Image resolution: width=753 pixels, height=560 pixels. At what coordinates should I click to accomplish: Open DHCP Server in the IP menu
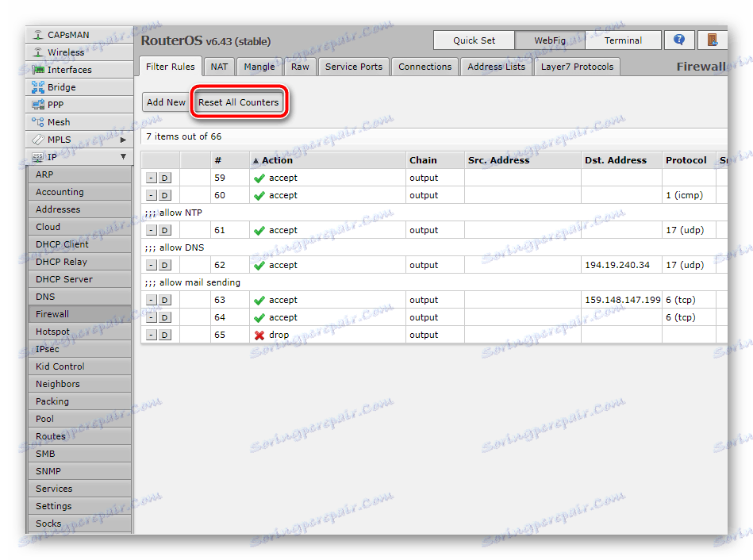[79, 279]
